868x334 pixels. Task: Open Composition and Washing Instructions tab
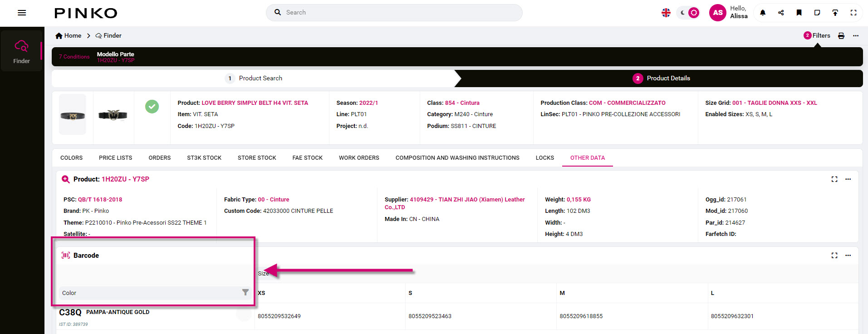point(457,158)
